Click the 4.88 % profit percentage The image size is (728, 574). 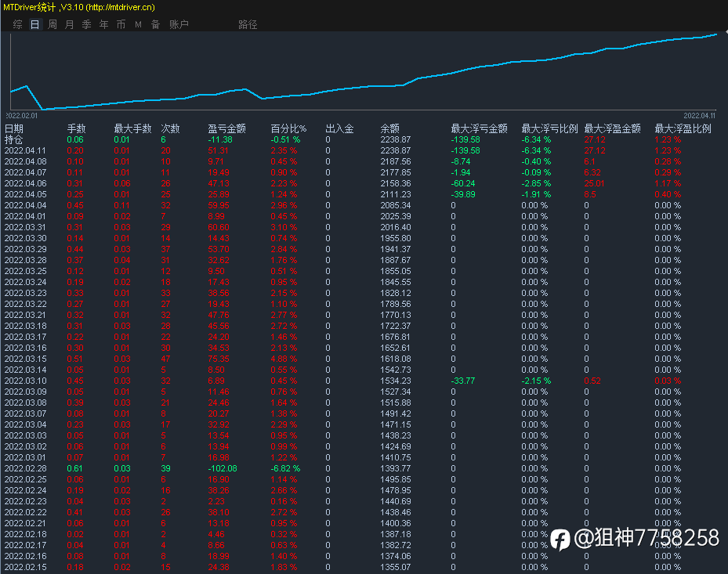(x=284, y=359)
